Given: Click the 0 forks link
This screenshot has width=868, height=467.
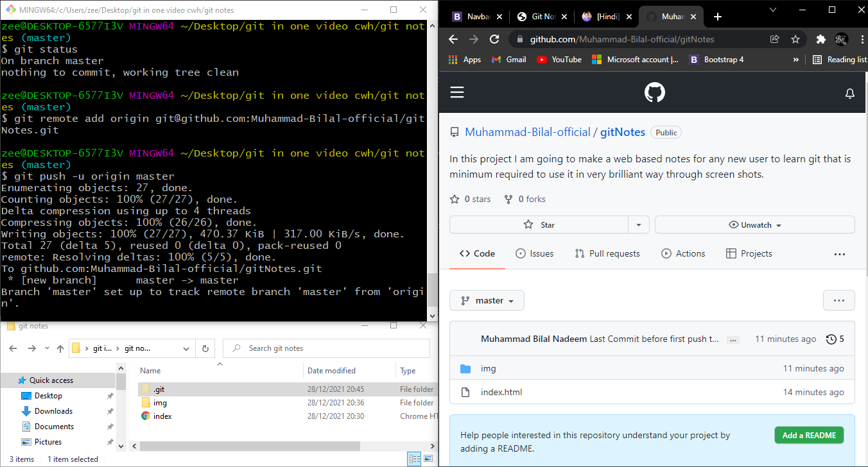Looking at the screenshot, I should tap(525, 199).
